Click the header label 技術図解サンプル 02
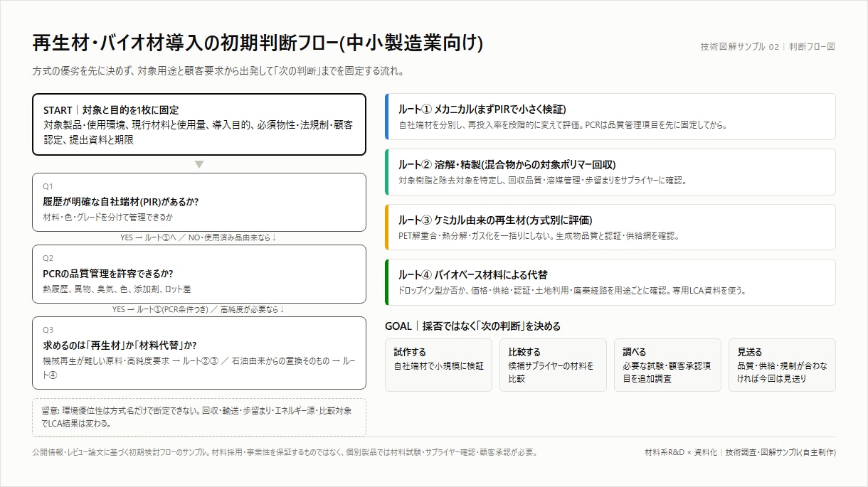 point(739,47)
